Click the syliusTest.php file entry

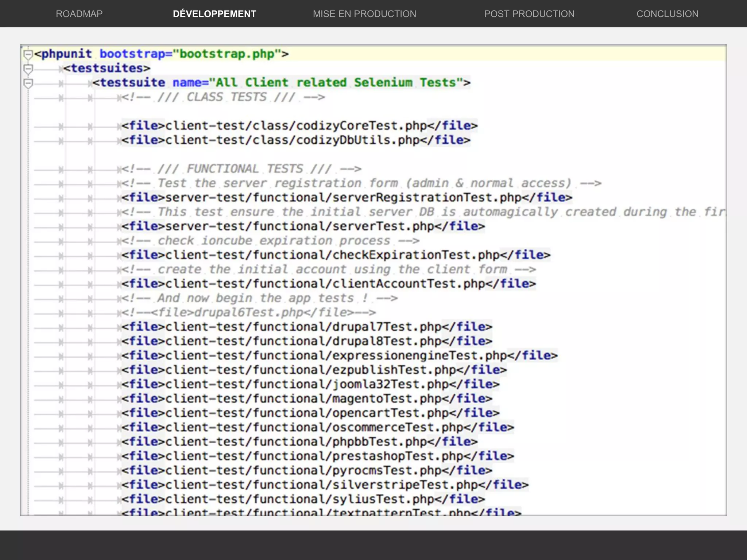[303, 499]
